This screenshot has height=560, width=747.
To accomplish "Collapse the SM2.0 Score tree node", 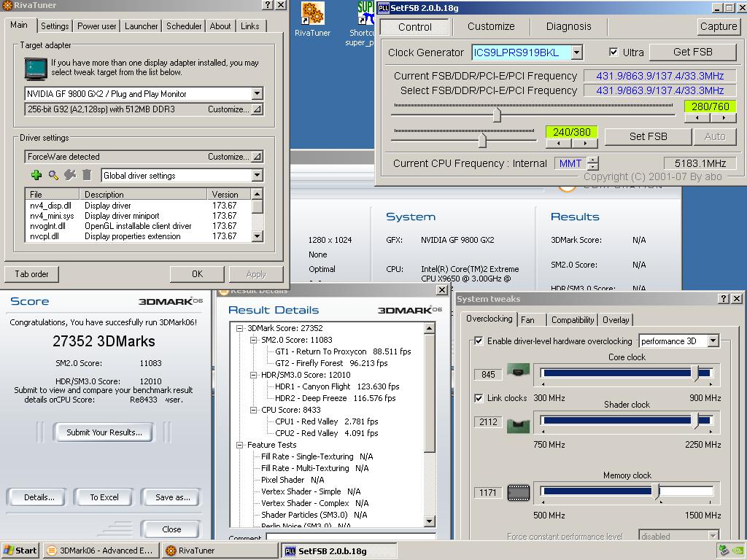I will click(x=253, y=340).
